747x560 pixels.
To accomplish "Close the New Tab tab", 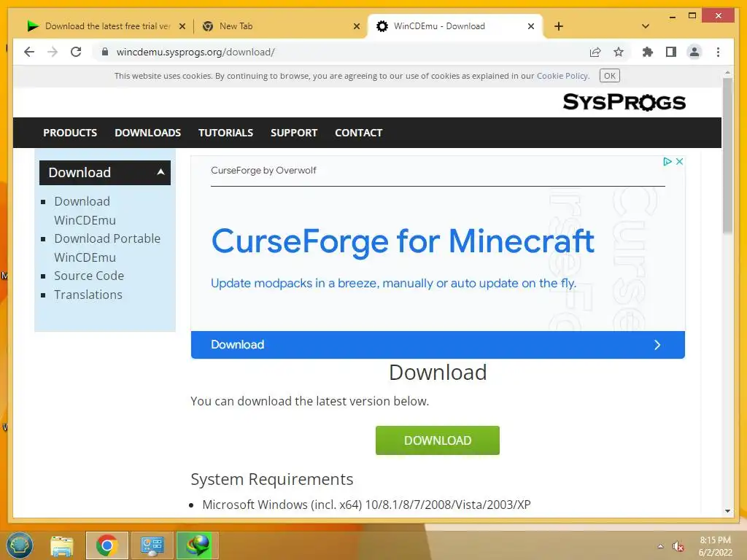I will (356, 26).
